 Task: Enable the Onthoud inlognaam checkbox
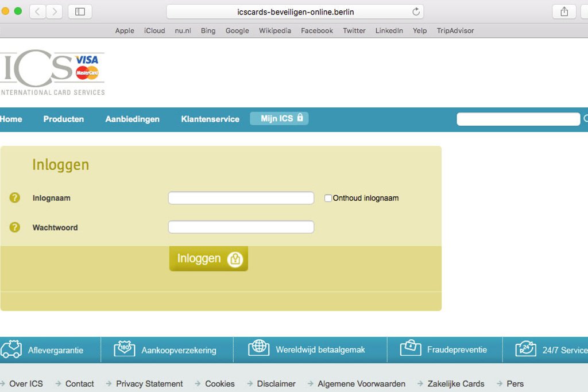point(328,198)
